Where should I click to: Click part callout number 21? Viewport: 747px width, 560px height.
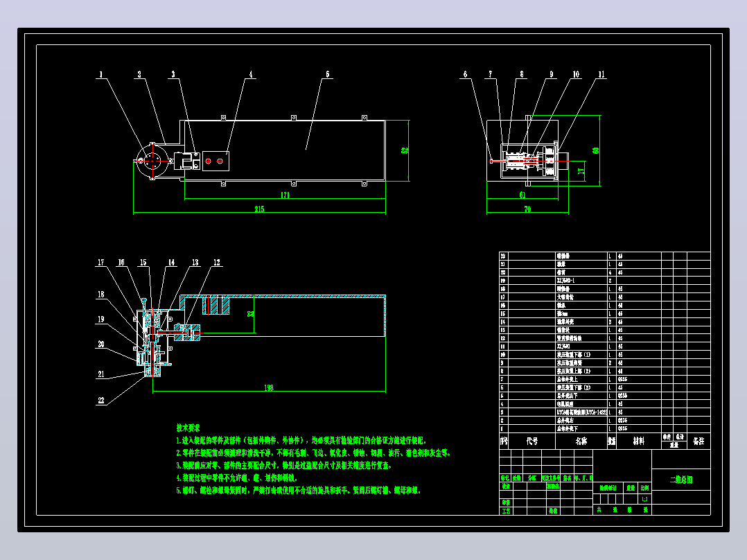[100, 374]
